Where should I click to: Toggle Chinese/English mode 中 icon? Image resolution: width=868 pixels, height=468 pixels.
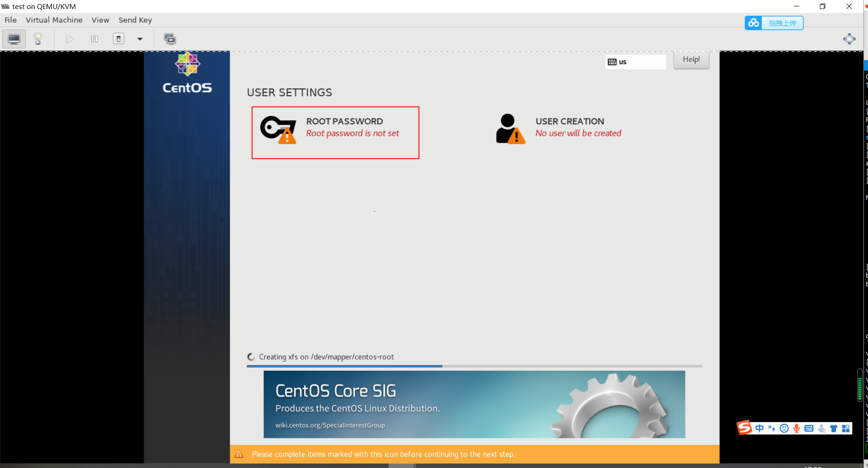pyautogui.click(x=760, y=428)
